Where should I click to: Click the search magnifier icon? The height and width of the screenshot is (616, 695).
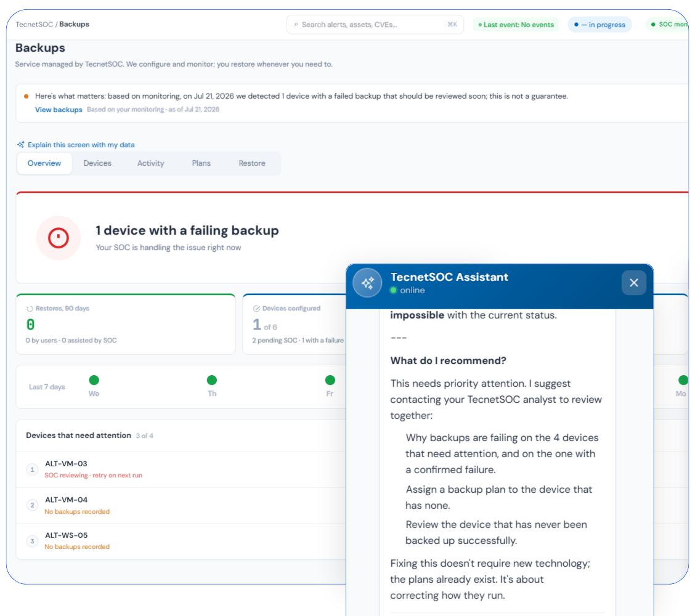pyautogui.click(x=296, y=25)
